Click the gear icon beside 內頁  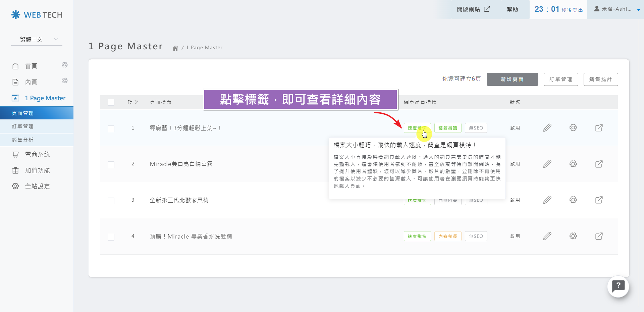click(65, 81)
